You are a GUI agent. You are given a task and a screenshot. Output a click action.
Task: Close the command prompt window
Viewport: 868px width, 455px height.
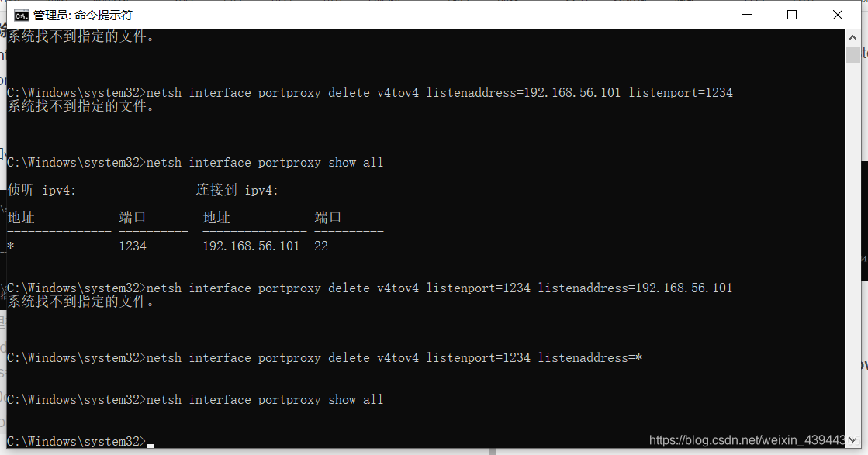point(835,14)
